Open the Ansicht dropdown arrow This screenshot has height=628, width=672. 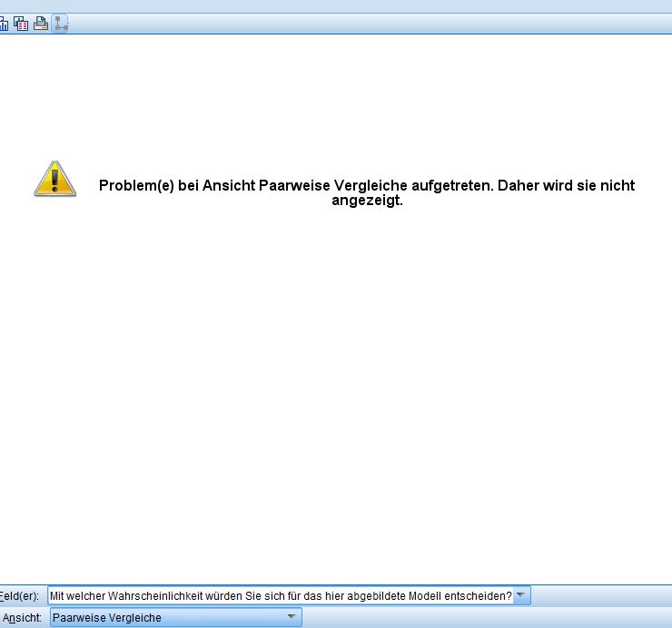292,617
